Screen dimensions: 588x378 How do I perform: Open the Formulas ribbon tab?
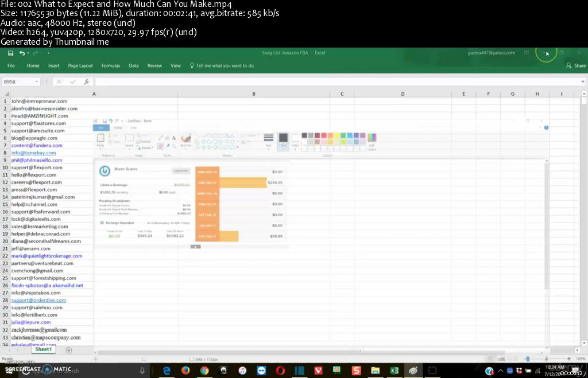pos(111,65)
